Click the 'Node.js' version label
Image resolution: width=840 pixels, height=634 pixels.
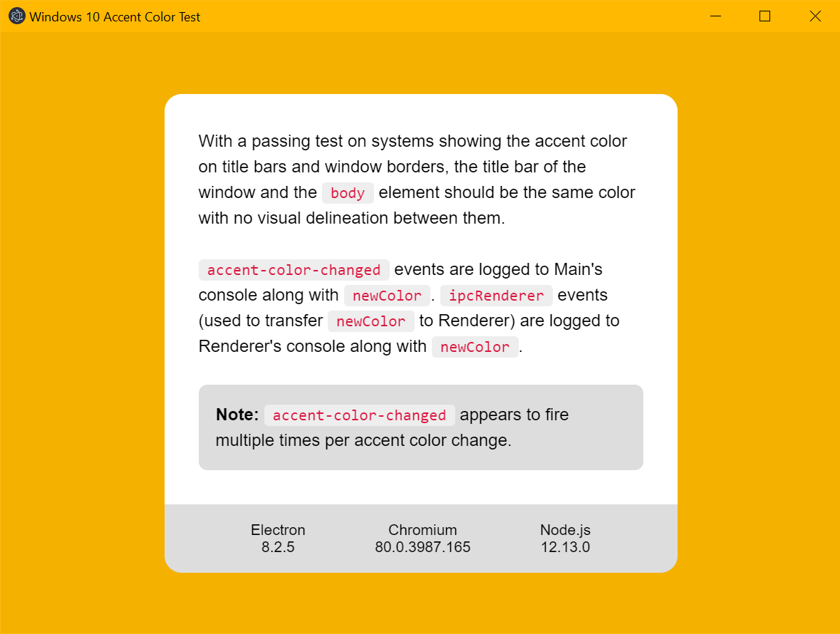[x=565, y=529]
